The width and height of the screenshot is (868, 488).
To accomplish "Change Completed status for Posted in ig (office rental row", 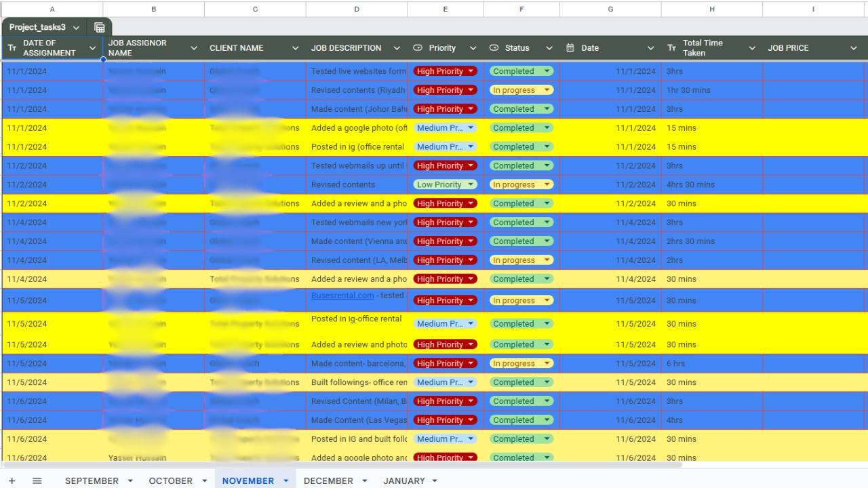I will click(x=521, y=147).
